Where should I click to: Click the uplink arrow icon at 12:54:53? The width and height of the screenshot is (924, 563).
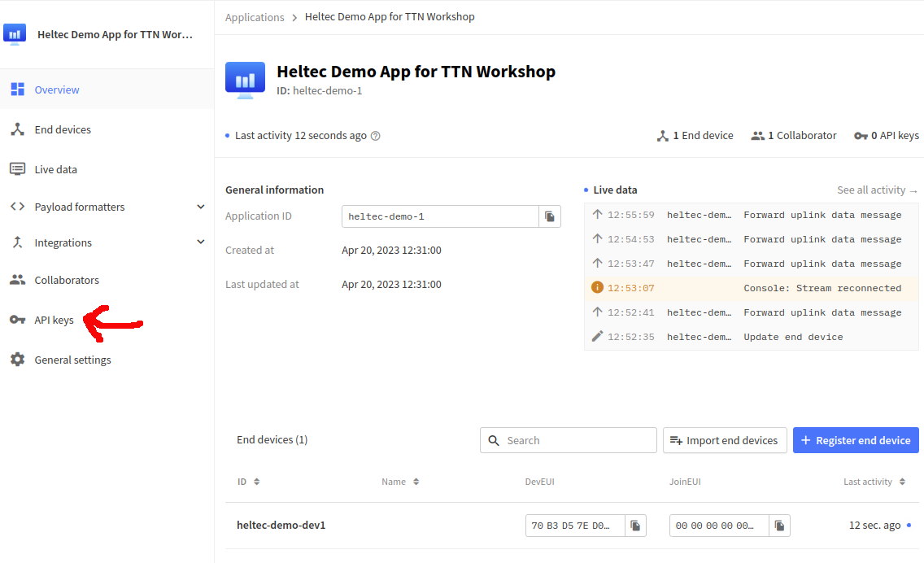(597, 238)
